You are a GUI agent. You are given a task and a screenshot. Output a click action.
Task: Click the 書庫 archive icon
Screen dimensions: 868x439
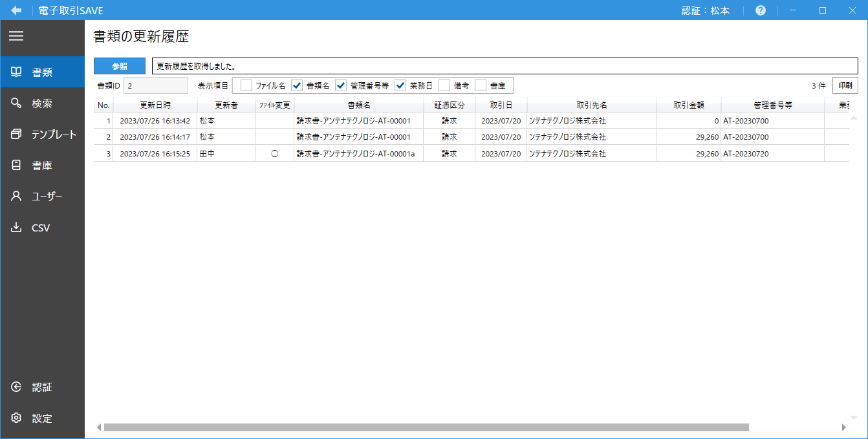[x=17, y=166]
